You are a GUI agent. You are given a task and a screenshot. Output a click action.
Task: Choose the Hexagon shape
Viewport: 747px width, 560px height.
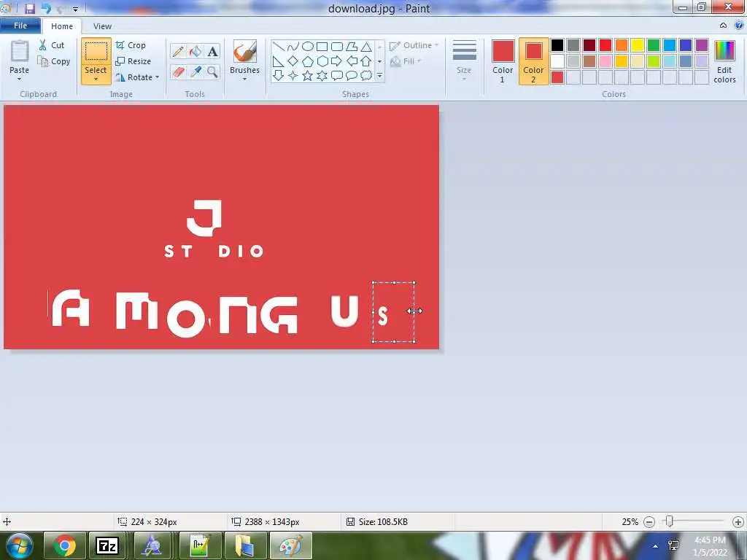pyautogui.click(x=322, y=61)
